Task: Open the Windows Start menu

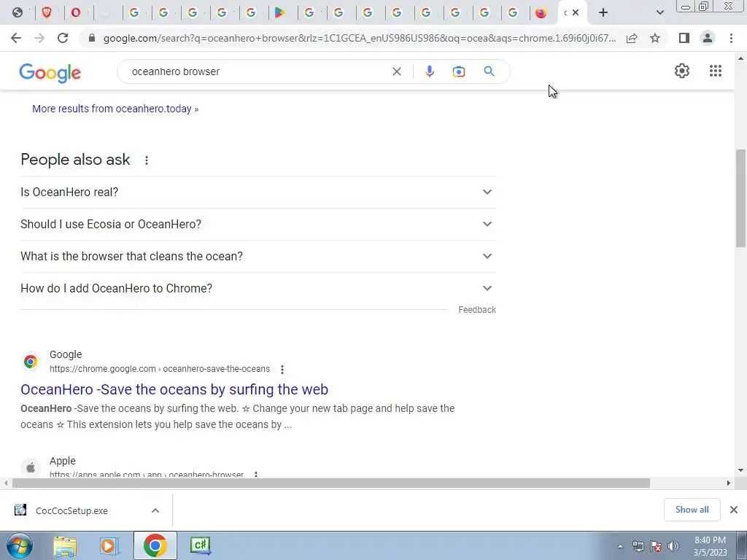Action: coord(20,545)
